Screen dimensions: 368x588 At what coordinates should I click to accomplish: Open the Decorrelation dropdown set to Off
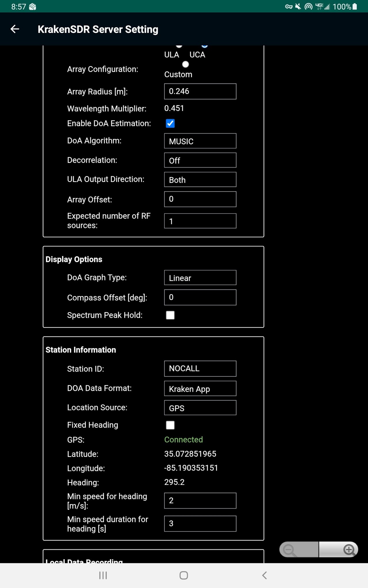point(200,160)
